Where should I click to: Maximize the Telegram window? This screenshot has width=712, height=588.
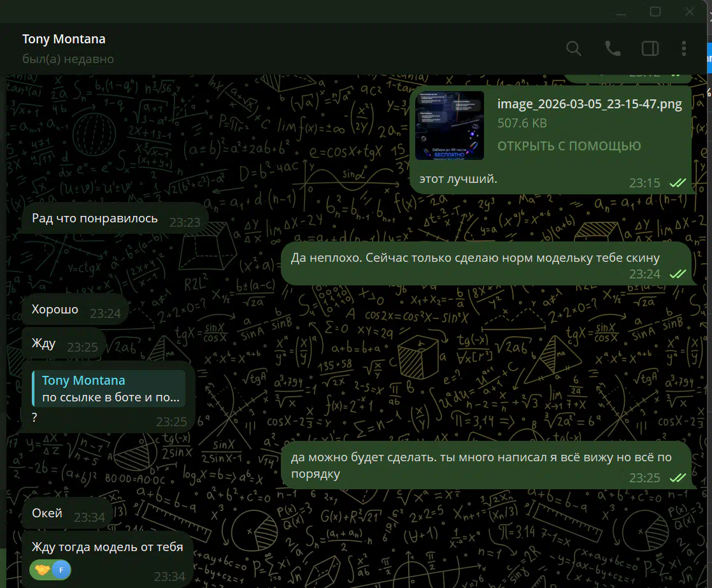(x=655, y=11)
